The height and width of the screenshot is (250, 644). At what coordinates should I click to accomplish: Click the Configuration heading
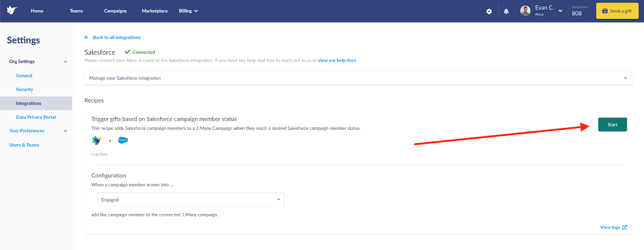click(109, 176)
